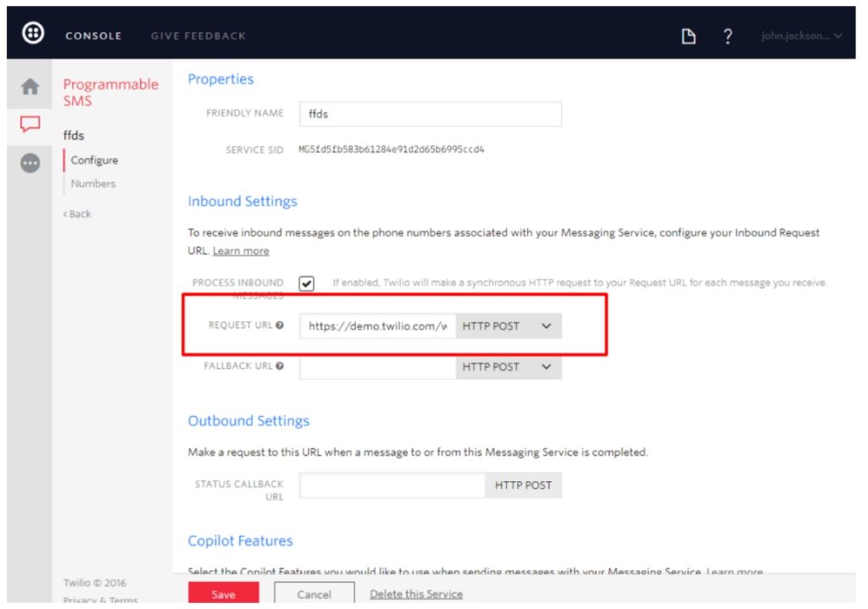Open Programmable SMS heading link
This screenshot has height=609, width=868.
(x=111, y=92)
